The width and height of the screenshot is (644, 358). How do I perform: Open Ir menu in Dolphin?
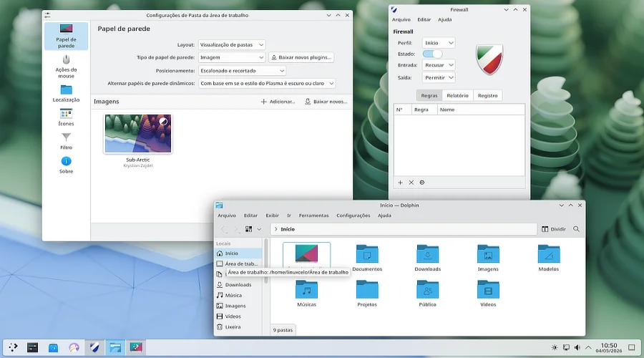point(289,216)
